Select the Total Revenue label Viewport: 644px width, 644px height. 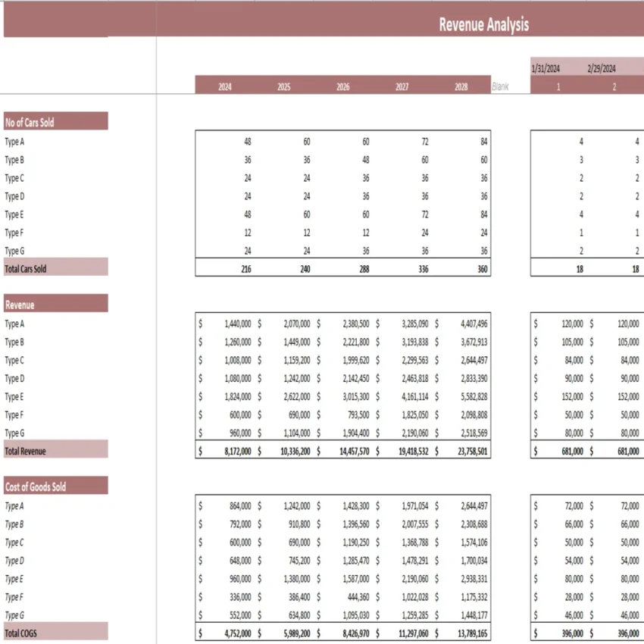click(x=56, y=451)
